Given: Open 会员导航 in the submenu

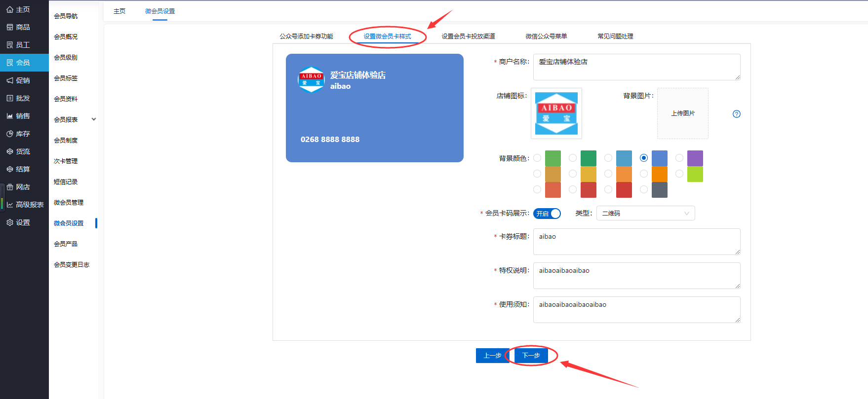Looking at the screenshot, I should (66, 16).
